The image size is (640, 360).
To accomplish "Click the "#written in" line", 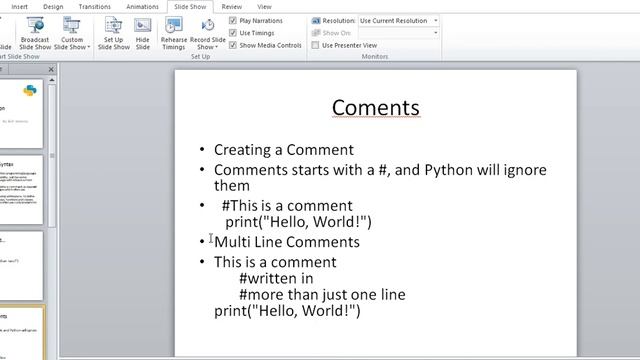I will pyautogui.click(x=276, y=278).
